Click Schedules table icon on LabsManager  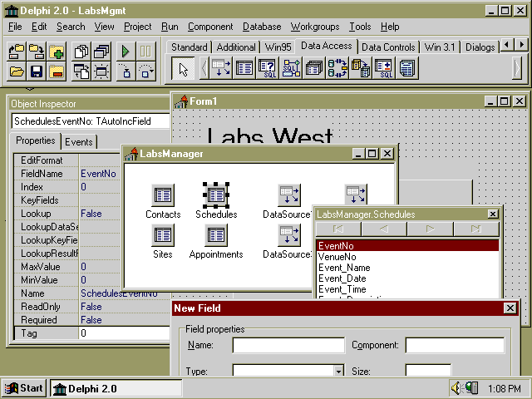216,195
